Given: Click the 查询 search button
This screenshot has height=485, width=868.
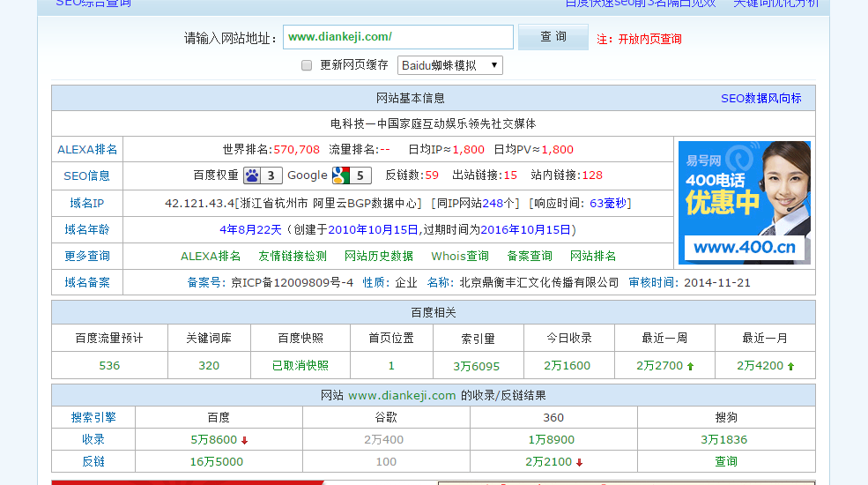Looking at the screenshot, I should (x=553, y=37).
